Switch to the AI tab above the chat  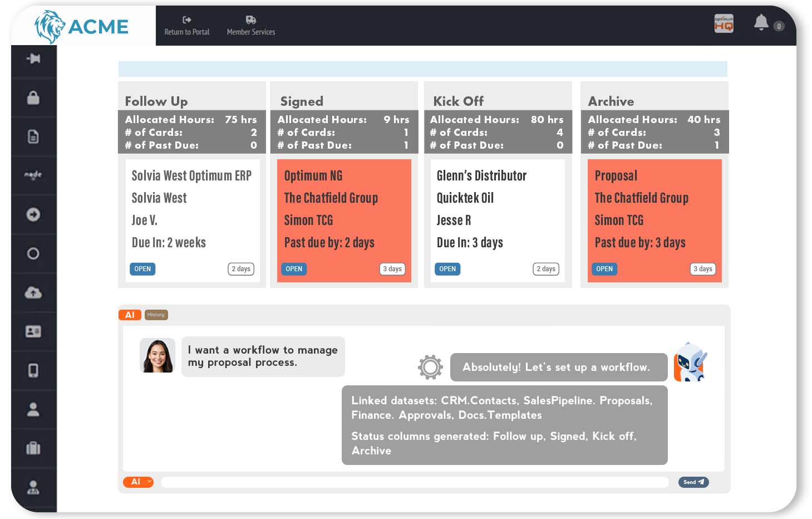click(130, 315)
